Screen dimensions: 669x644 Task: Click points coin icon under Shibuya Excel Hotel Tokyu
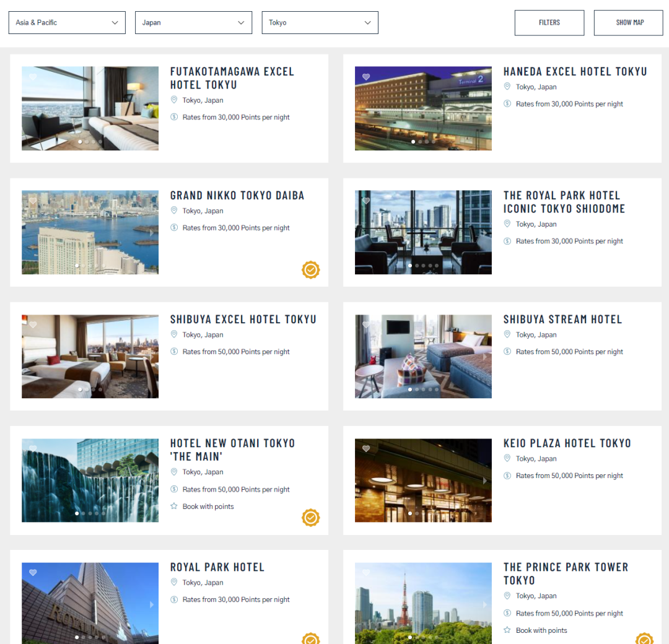(x=174, y=352)
